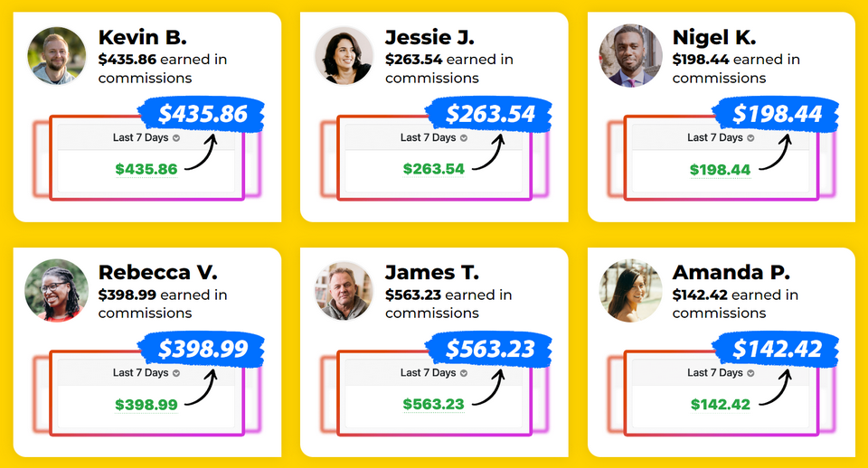The height and width of the screenshot is (468, 868).
Task: Click Kevin B.'s profile photo
Action: tap(56, 56)
